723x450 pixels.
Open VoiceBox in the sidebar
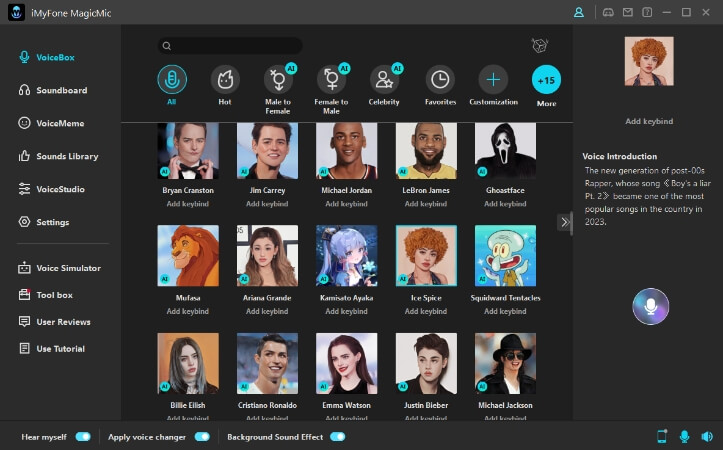point(47,57)
